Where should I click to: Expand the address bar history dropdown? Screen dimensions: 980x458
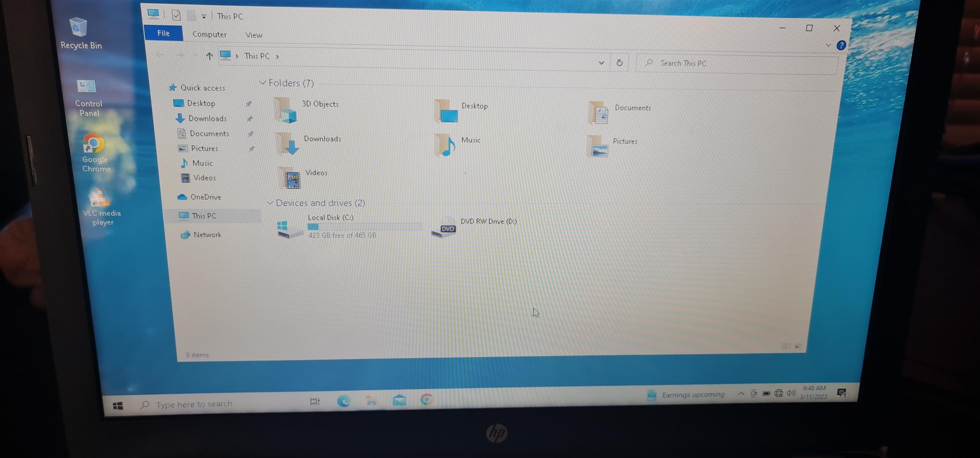(601, 63)
